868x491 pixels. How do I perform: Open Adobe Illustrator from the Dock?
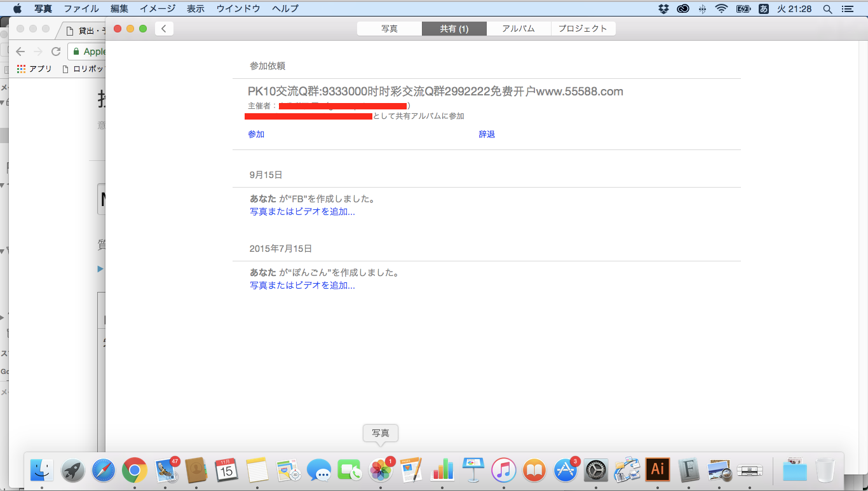point(658,470)
